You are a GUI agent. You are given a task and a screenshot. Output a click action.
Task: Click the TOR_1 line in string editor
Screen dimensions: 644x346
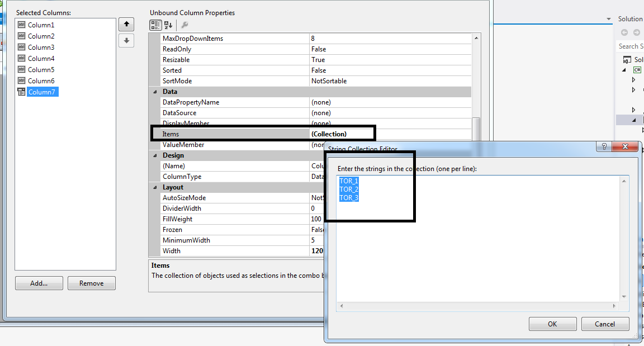[349, 181]
